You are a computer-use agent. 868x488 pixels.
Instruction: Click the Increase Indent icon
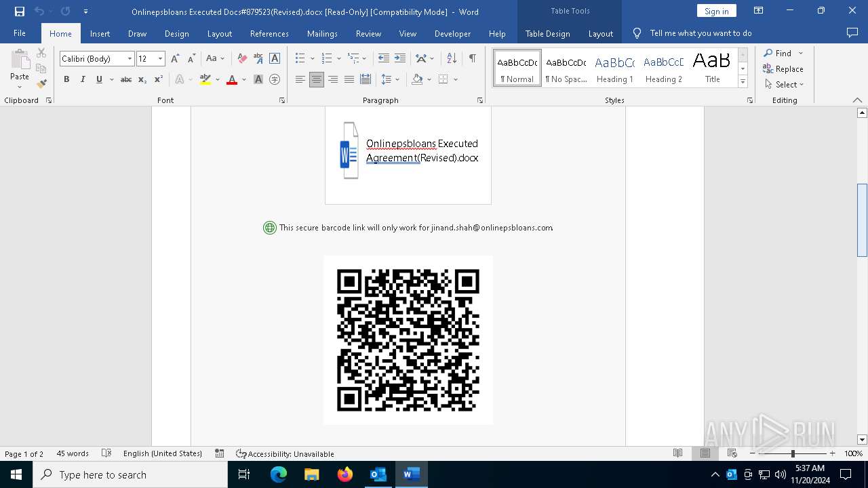tap(400, 58)
